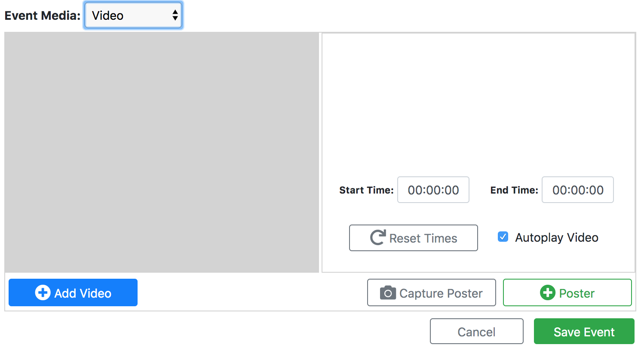This screenshot has height=357, width=644.
Task: Click the Event Media label
Action: (42, 15)
